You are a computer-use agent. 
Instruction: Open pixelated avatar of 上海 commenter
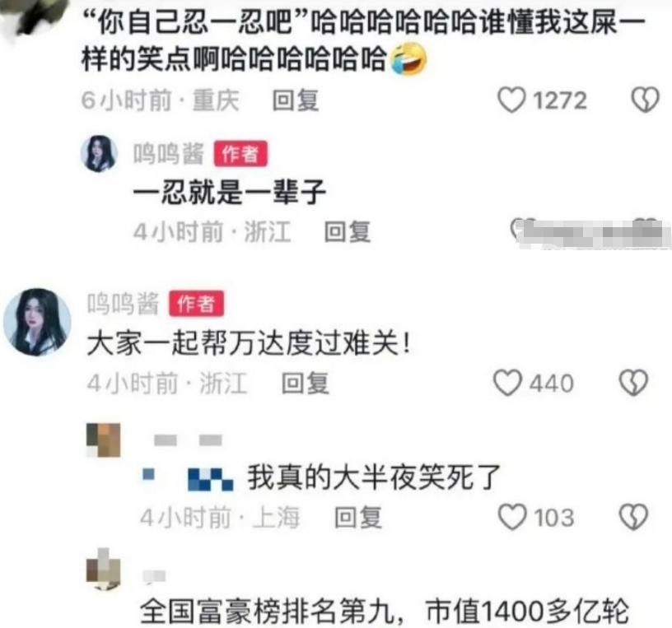pyautogui.click(x=103, y=440)
